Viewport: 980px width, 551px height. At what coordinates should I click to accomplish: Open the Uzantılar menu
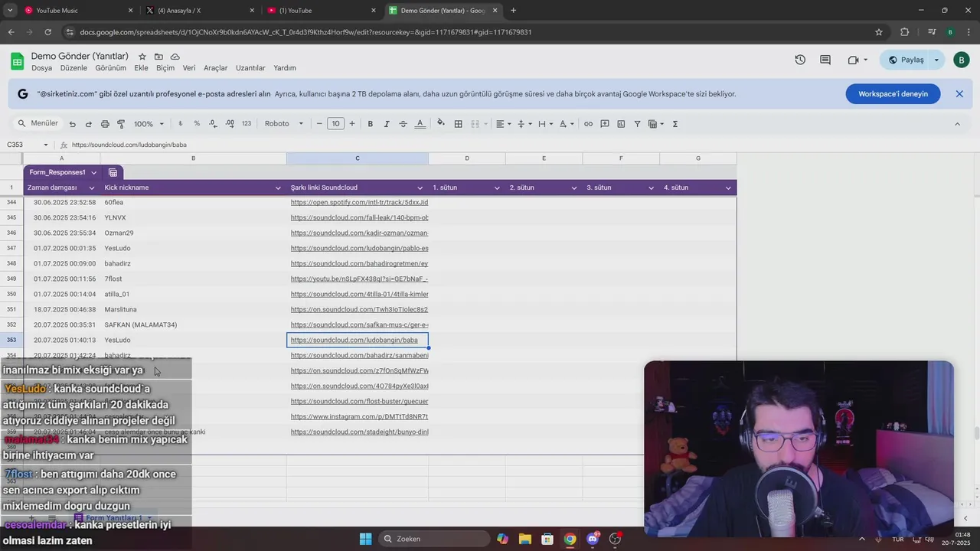click(250, 68)
